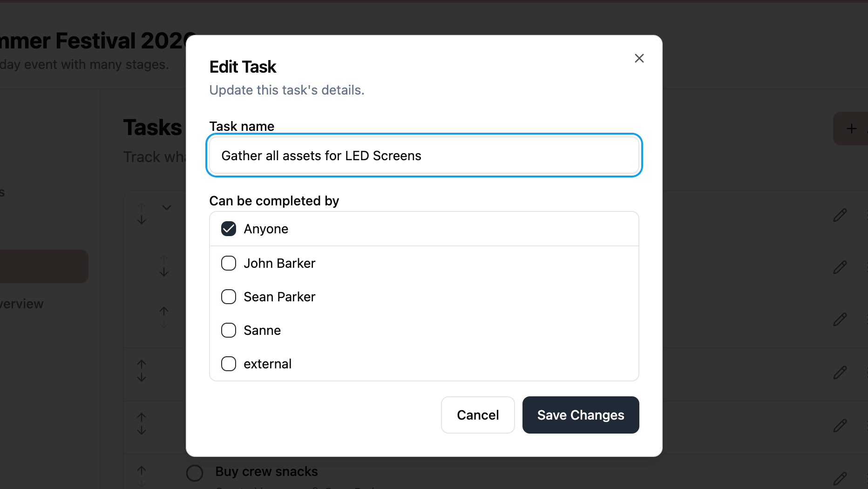Enable the external completion option

pos(228,364)
